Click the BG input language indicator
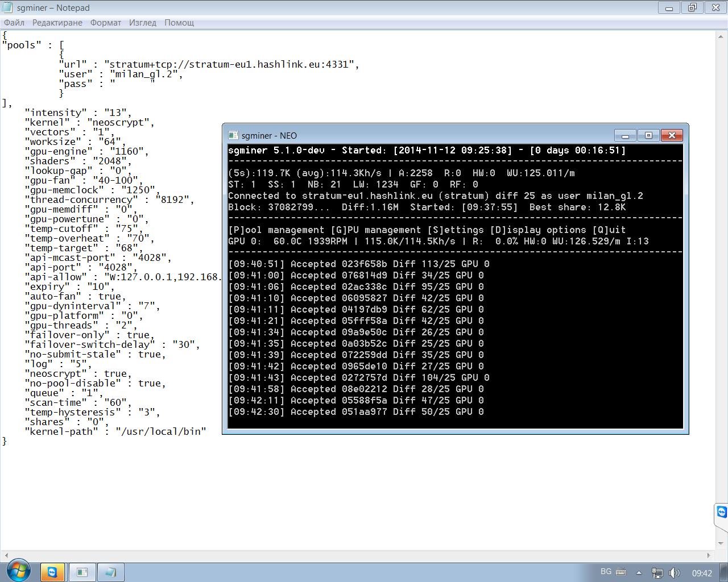Image resolution: width=728 pixels, height=582 pixels. pyautogui.click(x=606, y=572)
